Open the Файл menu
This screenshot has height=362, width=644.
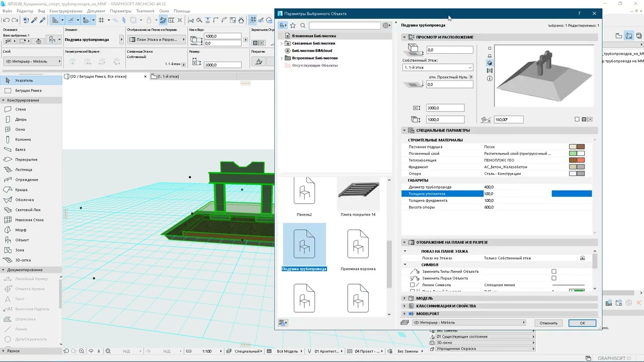tap(7, 11)
